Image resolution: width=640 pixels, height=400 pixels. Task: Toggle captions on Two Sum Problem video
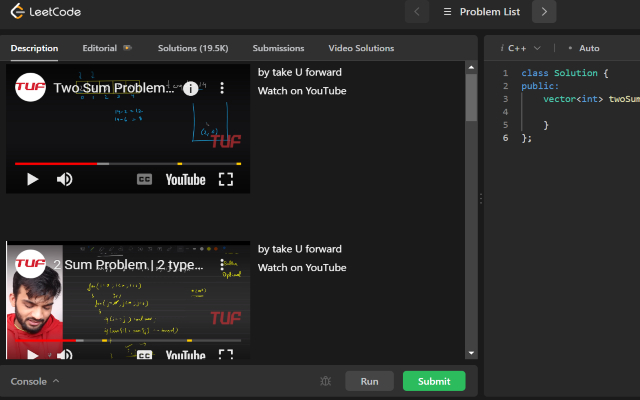pos(144,179)
